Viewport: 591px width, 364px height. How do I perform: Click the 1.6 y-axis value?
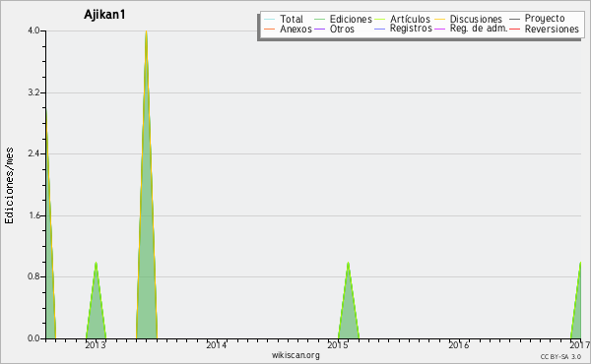(33, 215)
